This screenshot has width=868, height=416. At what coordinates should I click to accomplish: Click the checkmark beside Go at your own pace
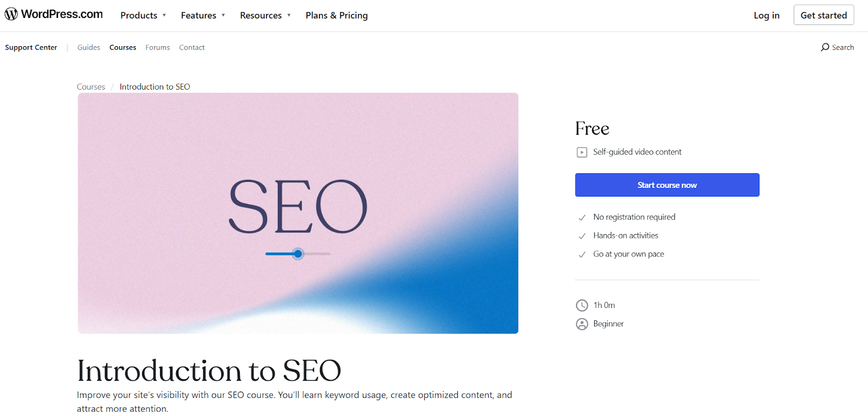click(x=582, y=254)
